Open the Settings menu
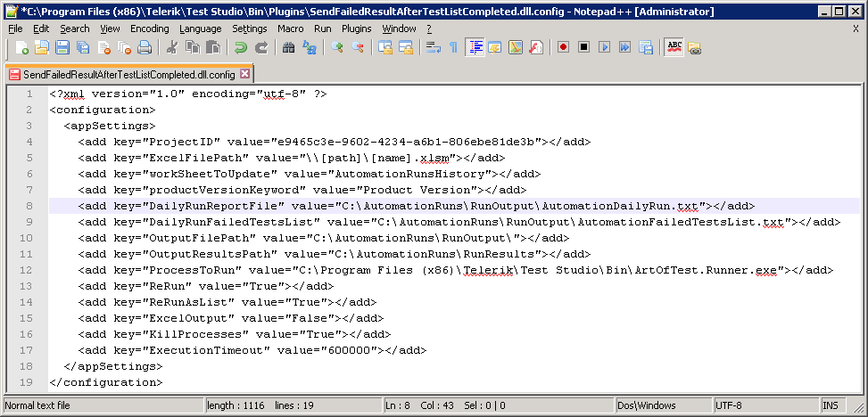The height and width of the screenshot is (417, 868). (x=250, y=29)
